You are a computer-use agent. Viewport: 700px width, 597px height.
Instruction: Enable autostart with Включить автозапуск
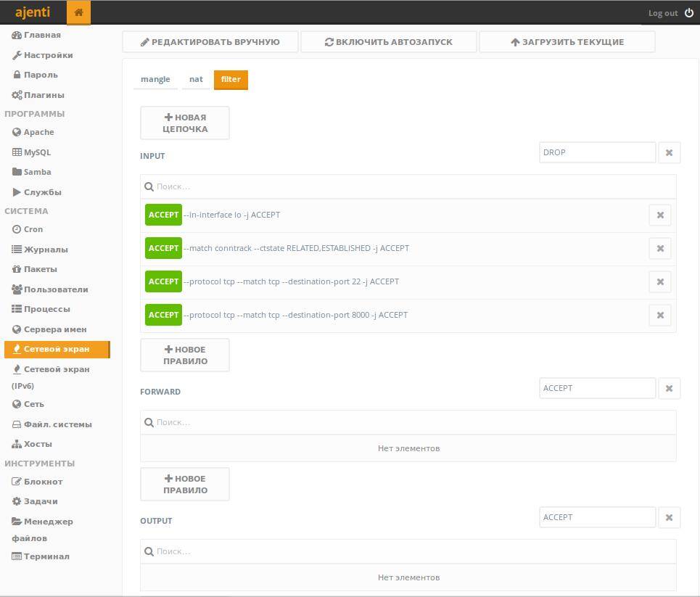(389, 42)
